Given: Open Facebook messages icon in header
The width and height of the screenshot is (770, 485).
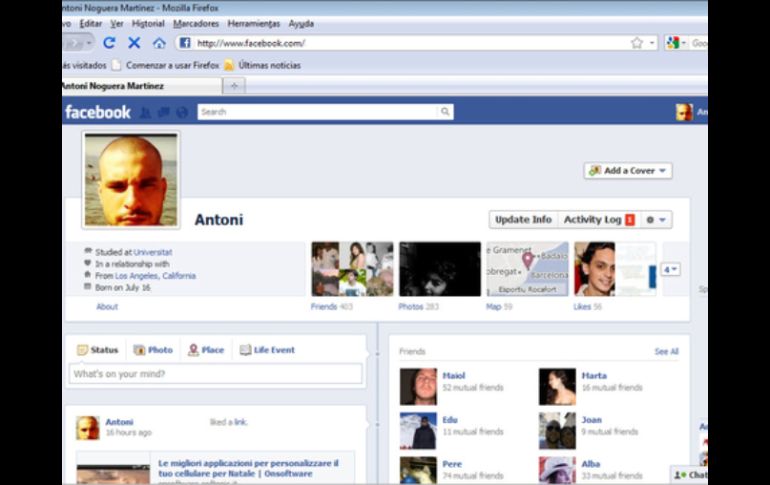Looking at the screenshot, I should (x=163, y=112).
